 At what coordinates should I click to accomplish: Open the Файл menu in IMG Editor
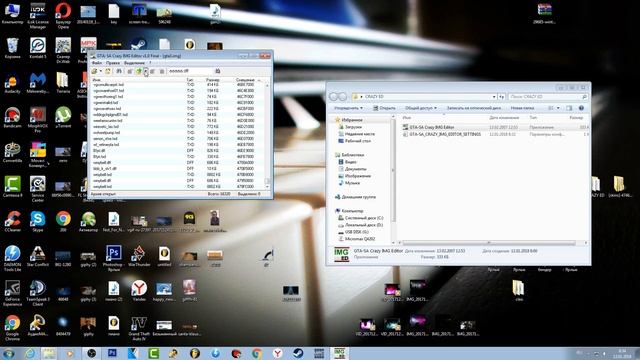(97, 63)
